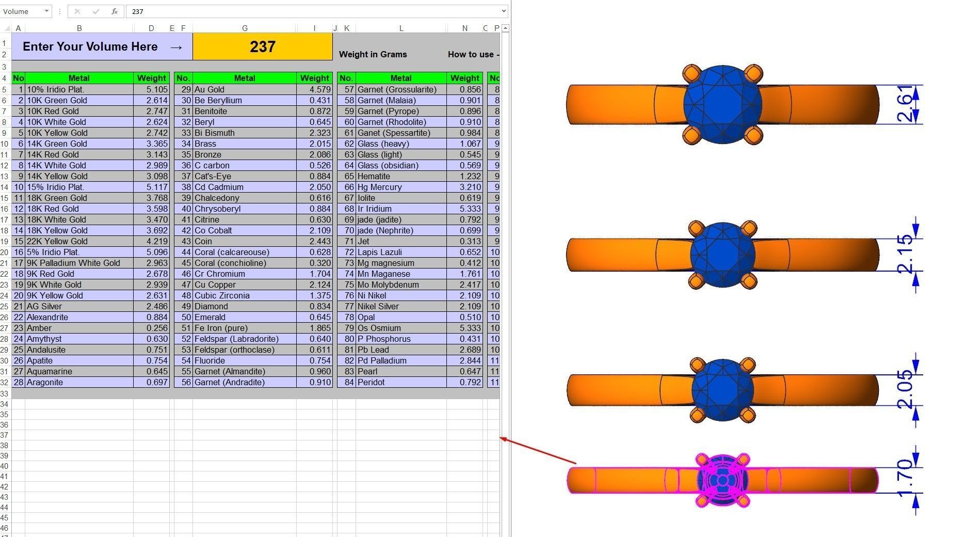
Task: Select the 'Brass' cell
Action: click(245, 144)
